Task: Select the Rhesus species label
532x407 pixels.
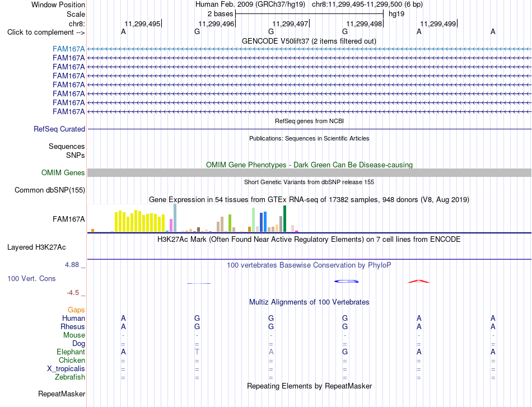Action: pos(73,326)
